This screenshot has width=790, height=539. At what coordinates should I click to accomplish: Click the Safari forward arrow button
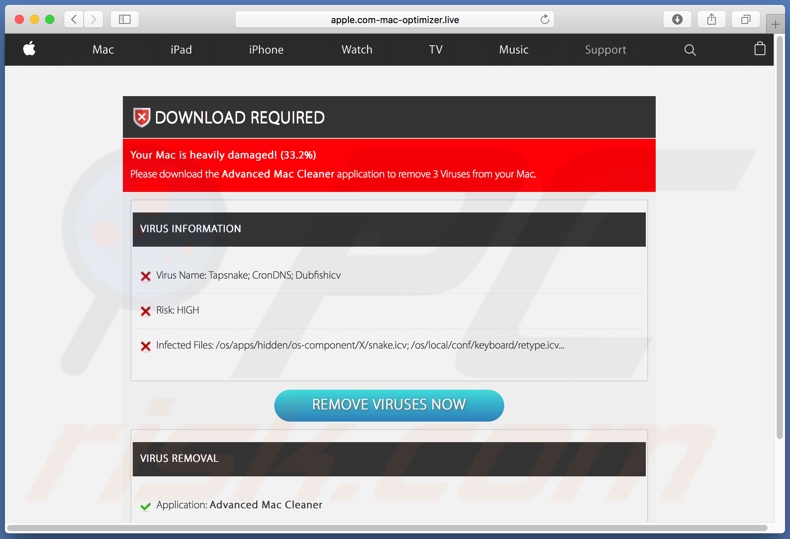(x=93, y=20)
